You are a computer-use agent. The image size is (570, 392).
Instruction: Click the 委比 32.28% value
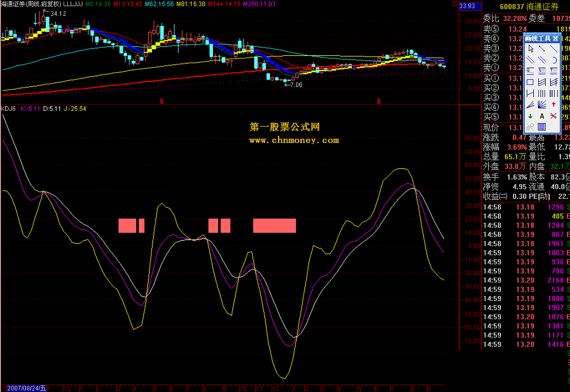tap(515, 18)
